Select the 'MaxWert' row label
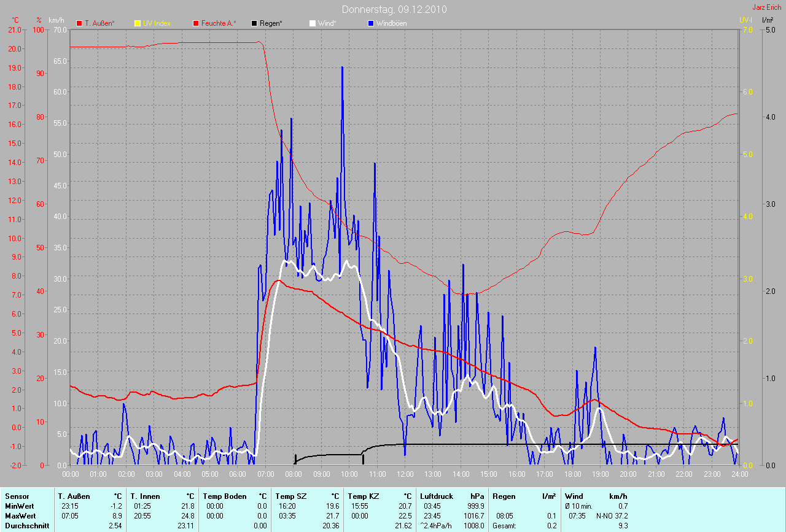The height and width of the screenshot is (532, 786). (19, 516)
